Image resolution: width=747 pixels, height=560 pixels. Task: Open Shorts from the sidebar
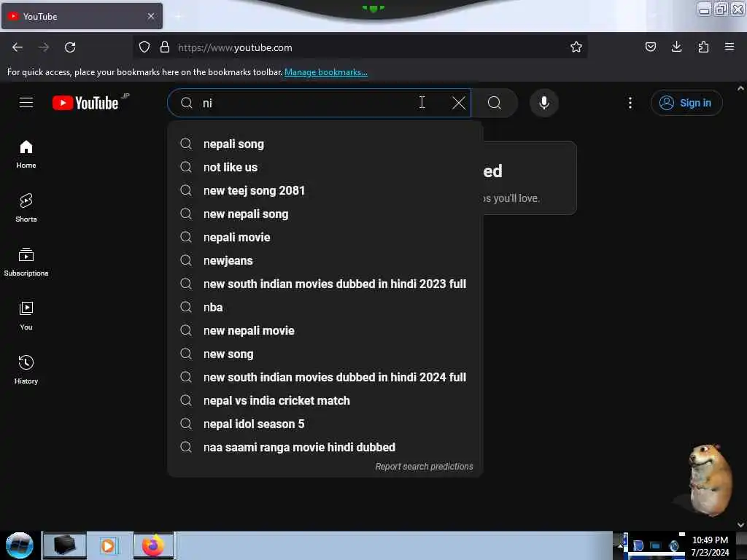[26, 208]
